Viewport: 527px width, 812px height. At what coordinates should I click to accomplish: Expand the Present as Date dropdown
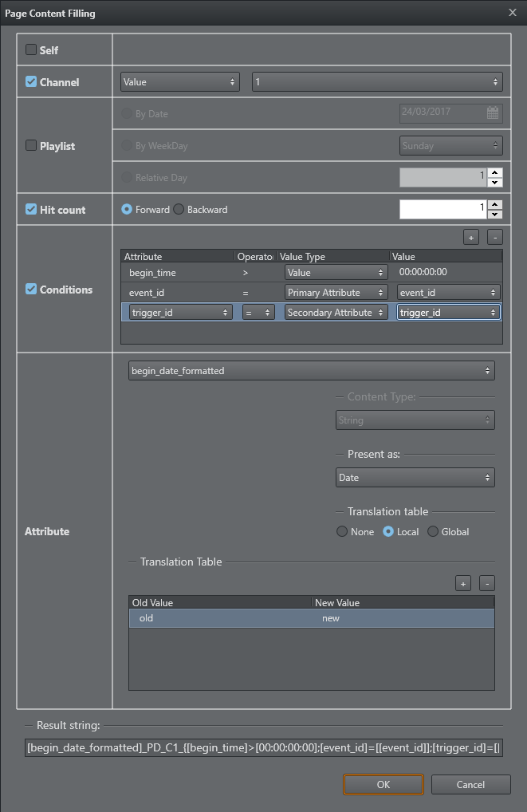[415, 478]
